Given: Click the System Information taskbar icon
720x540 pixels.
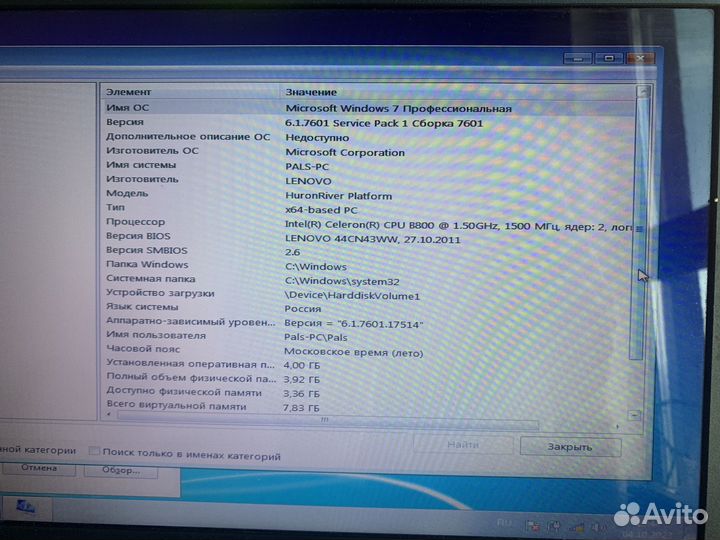Looking at the screenshot, I should point(26,507).
